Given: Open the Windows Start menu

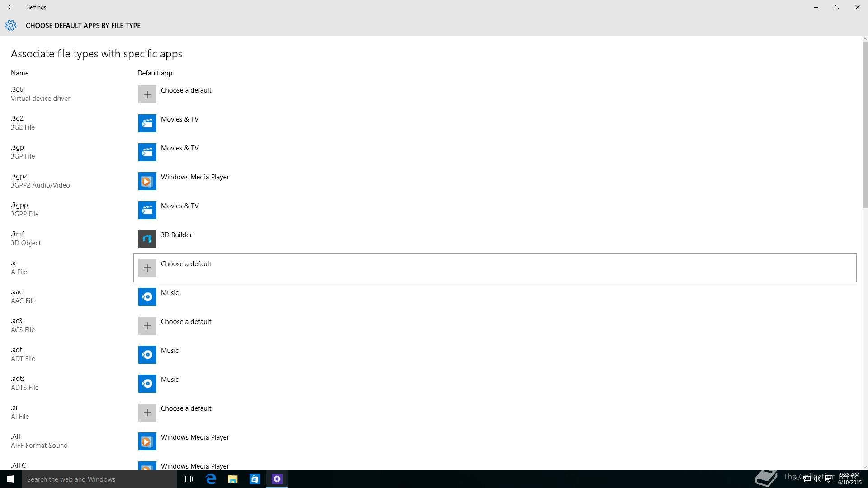Looking at the screenshot, I should [11, 479].
